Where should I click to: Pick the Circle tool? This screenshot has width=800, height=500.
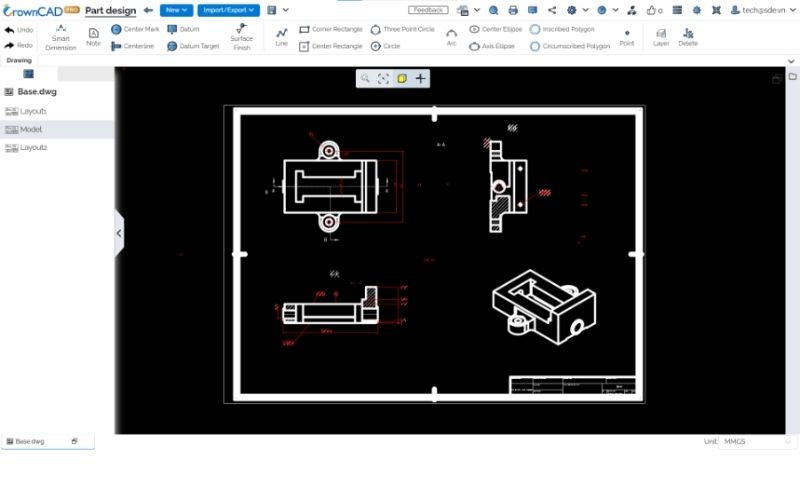pyautogui.click(x=386, y=46)
